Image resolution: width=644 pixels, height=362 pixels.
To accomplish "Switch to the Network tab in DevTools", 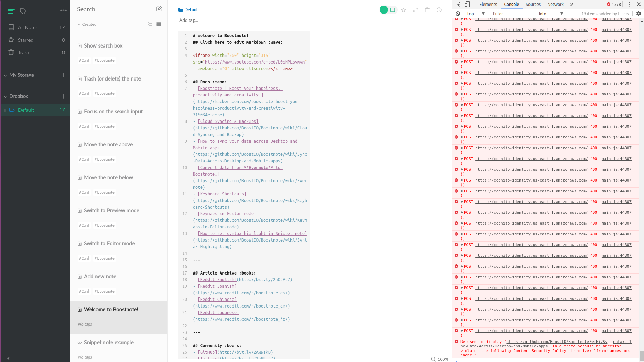I will pos(555,4).
